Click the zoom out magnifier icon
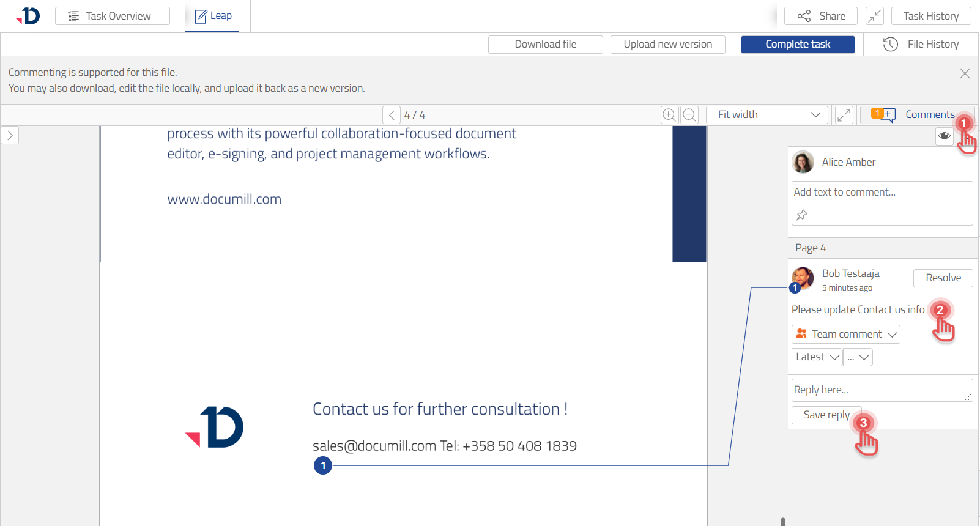Screen dimensions: 980x526 tap(689, 115)
